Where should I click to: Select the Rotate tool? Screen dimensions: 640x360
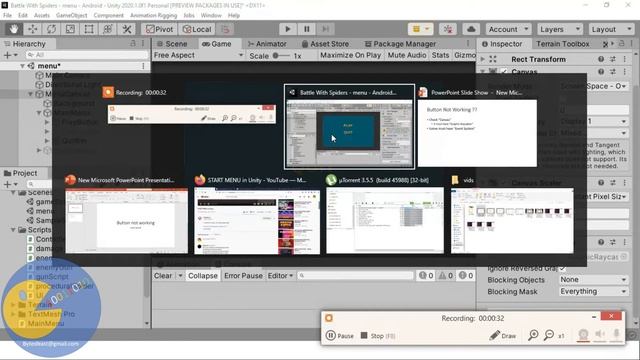tap(51, 29)
